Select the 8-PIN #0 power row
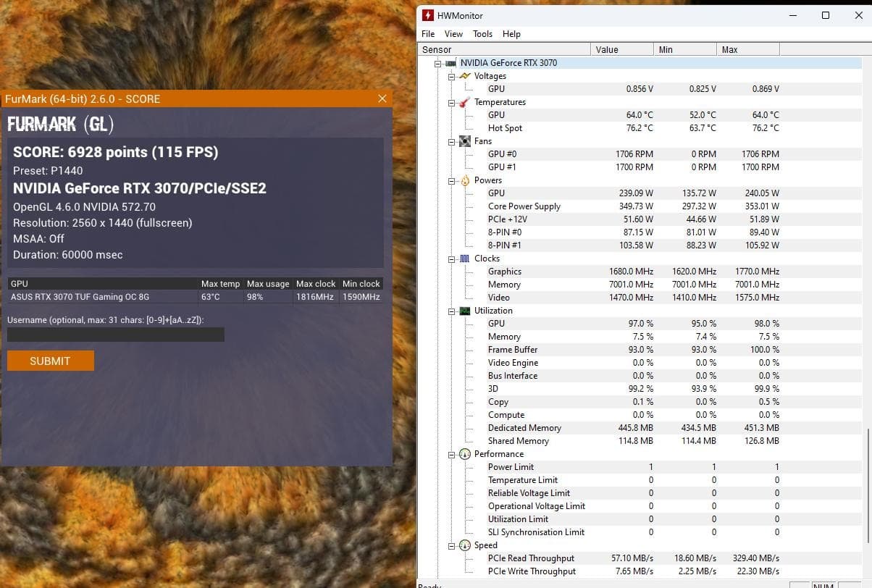Screen dimensions: 872x588 pos(640,232)
